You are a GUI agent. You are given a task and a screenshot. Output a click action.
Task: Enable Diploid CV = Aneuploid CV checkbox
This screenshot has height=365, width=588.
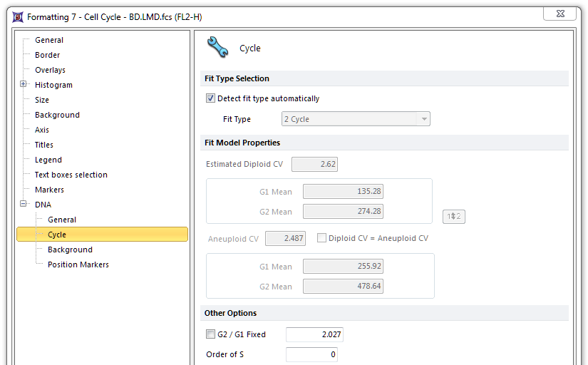tap(321, 238)
